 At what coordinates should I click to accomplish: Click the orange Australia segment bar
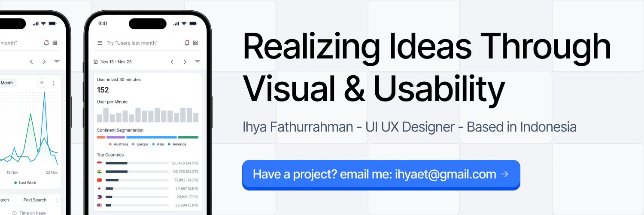pos(101,137)
